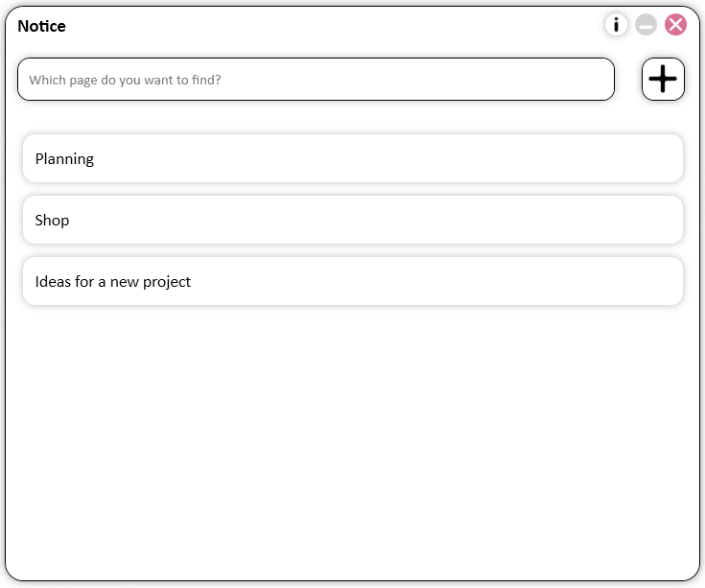This screenshot has width=705, height=588.
Task: Click the 'Ideas for a new project' label text
Action: (113, 282)
